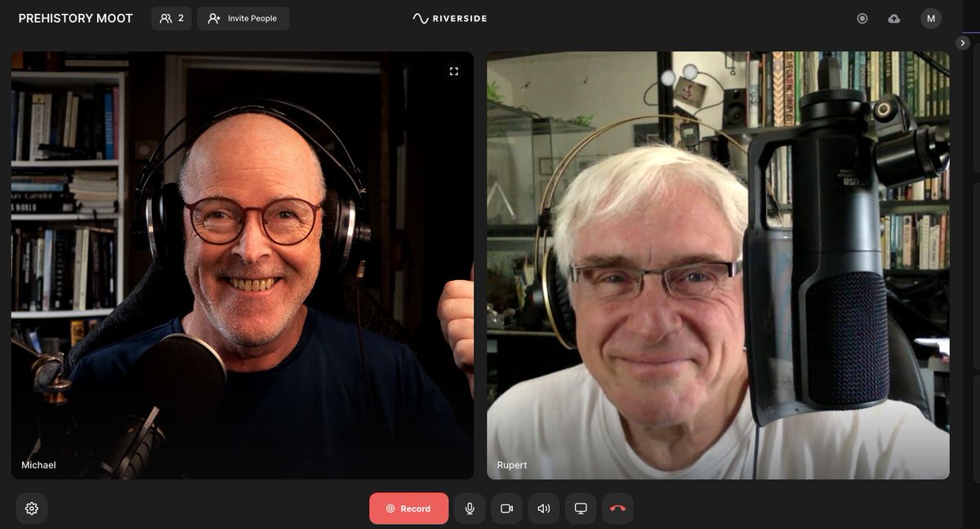Start screen sharing
980x529 pixels.
tap(580, 508)
